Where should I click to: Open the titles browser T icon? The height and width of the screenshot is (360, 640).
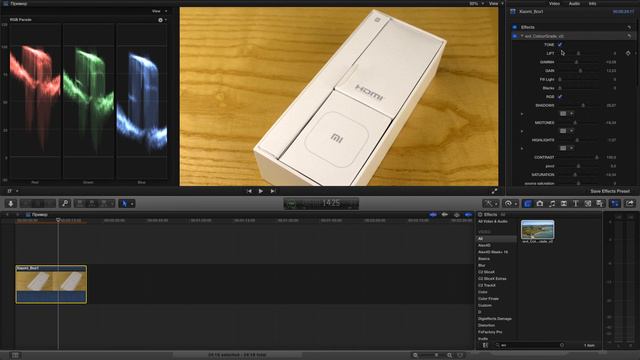pyautogui.click(x=576, y=203)
